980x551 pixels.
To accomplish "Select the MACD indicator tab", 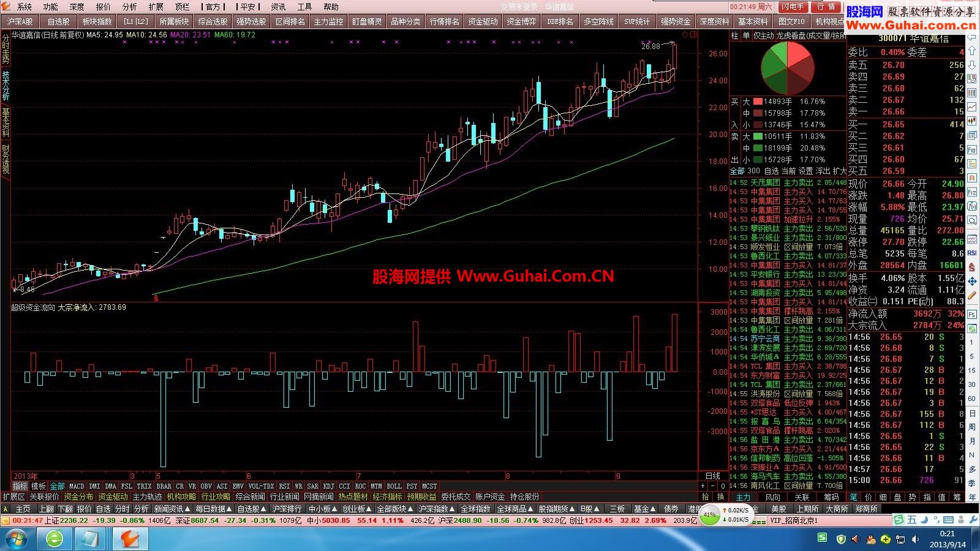I will pyautogui.click(x=77, y=486).
